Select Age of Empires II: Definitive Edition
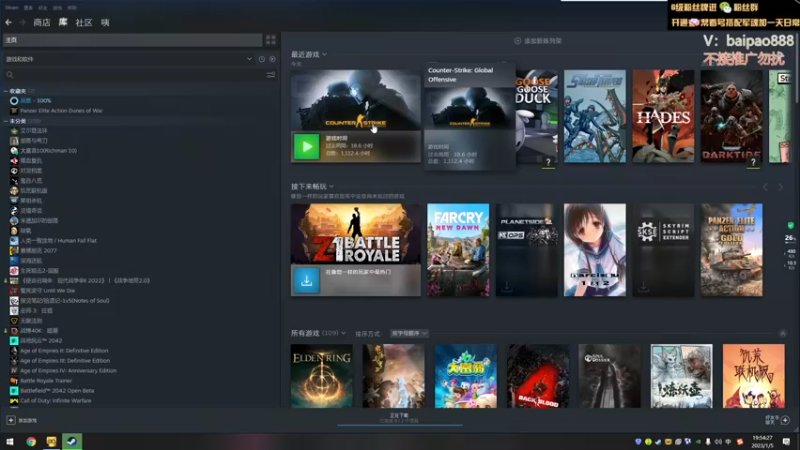 [64, 351]
